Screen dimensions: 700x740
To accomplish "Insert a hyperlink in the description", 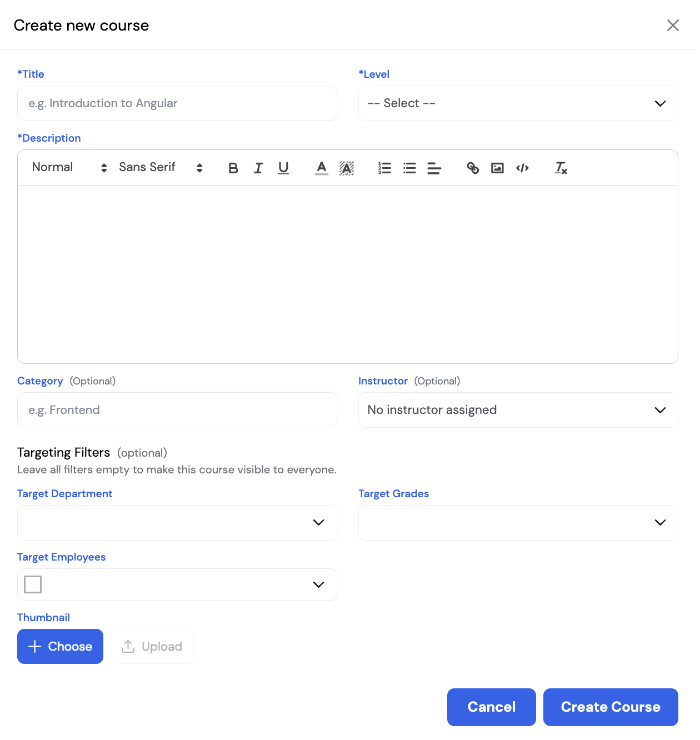I will point(473,168).
